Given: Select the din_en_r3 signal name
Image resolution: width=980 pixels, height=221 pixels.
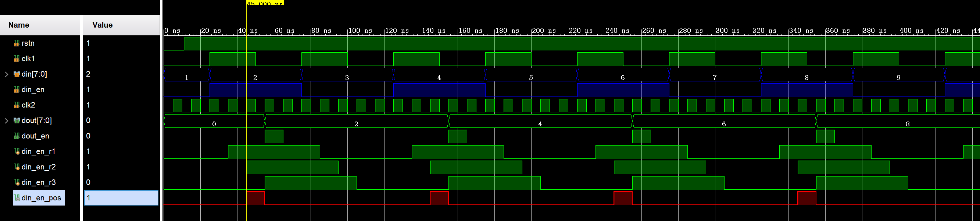Looking at the screenshot, I should click(x=39, y=182).
